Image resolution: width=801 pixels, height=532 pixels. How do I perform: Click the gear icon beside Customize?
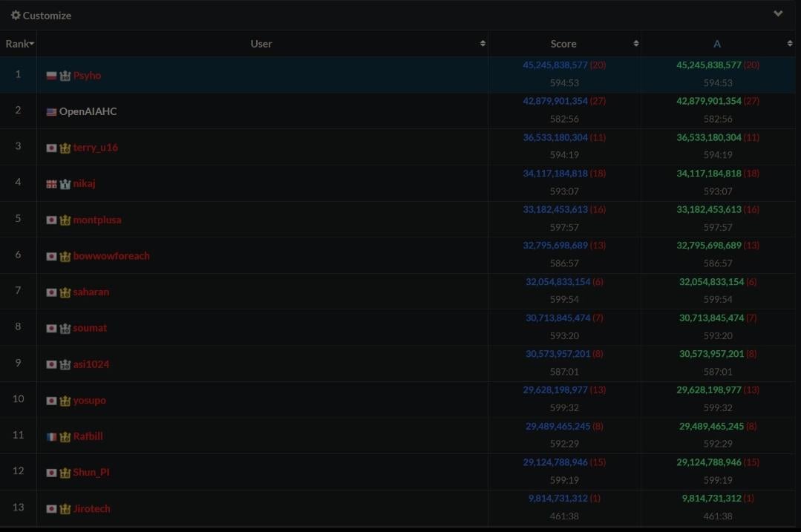click(x=16, y=16)
